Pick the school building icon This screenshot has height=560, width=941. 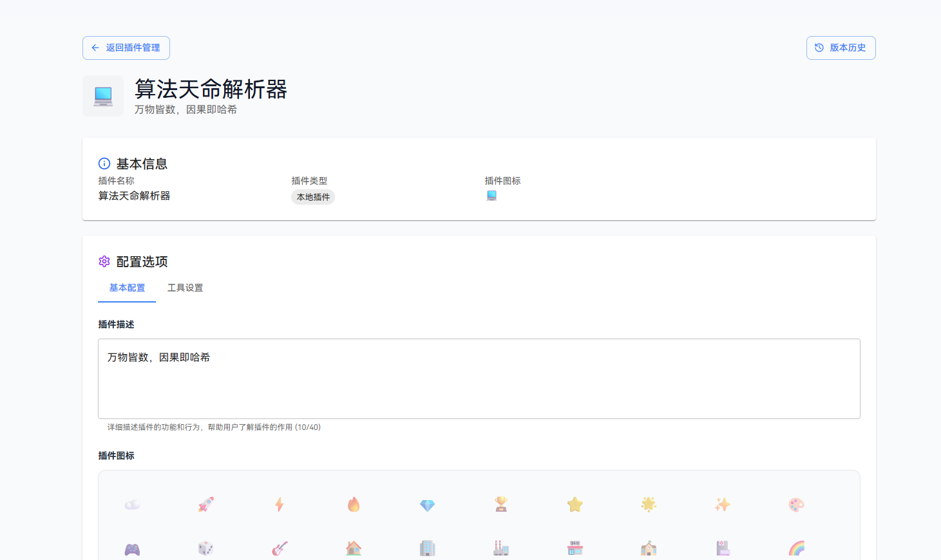click(649, 549)
